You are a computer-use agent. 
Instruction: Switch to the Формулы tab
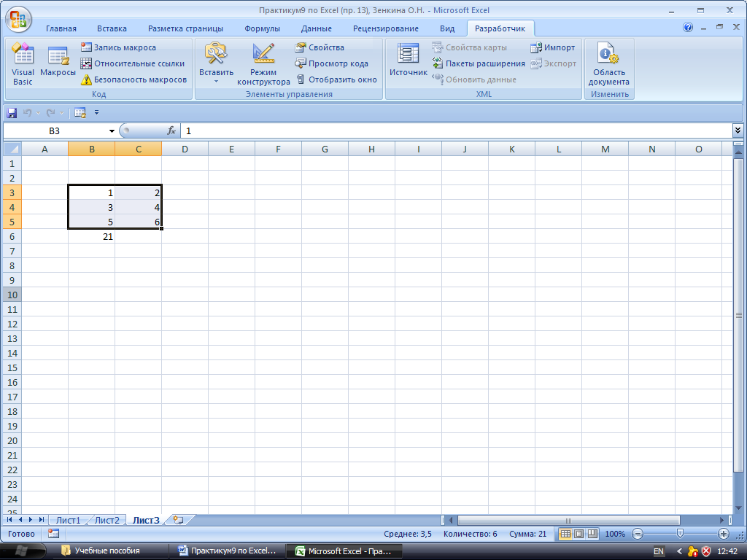point(262,28)
